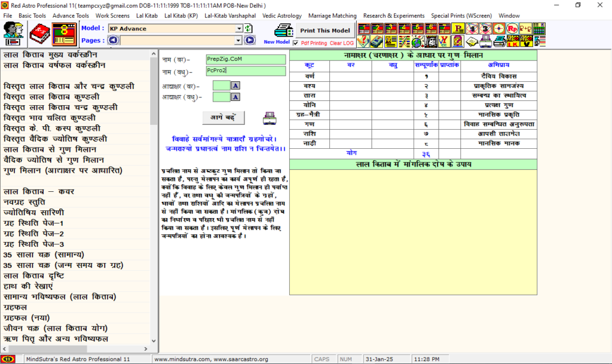612x364 pixels.
Task: Click the A button beside आद्याक्षर (वधु)
Action: [x=235, y=97]
